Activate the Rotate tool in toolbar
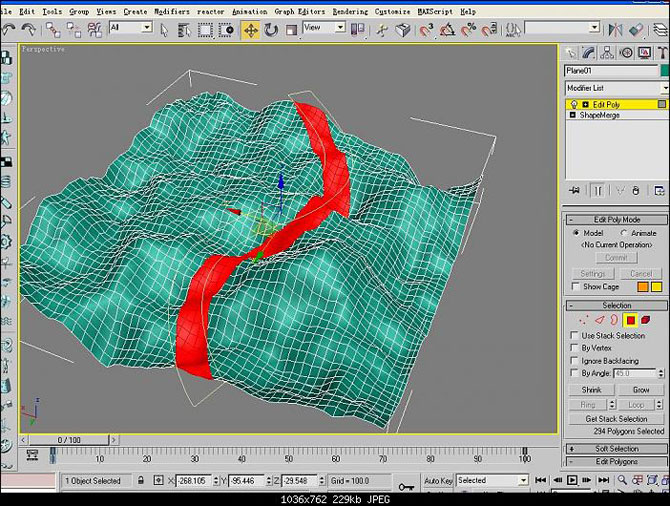670x506 pixels. (x=271, y=30)
